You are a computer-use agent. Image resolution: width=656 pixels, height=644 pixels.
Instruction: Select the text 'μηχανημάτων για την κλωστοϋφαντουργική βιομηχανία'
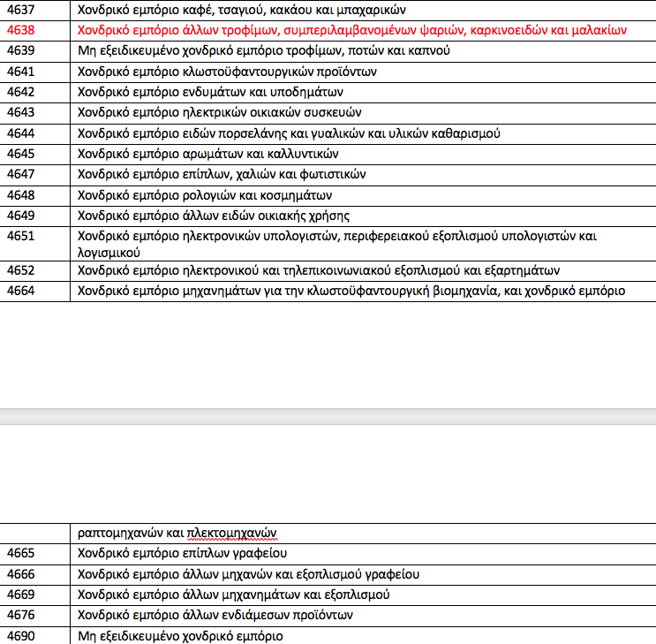(341, 291)
